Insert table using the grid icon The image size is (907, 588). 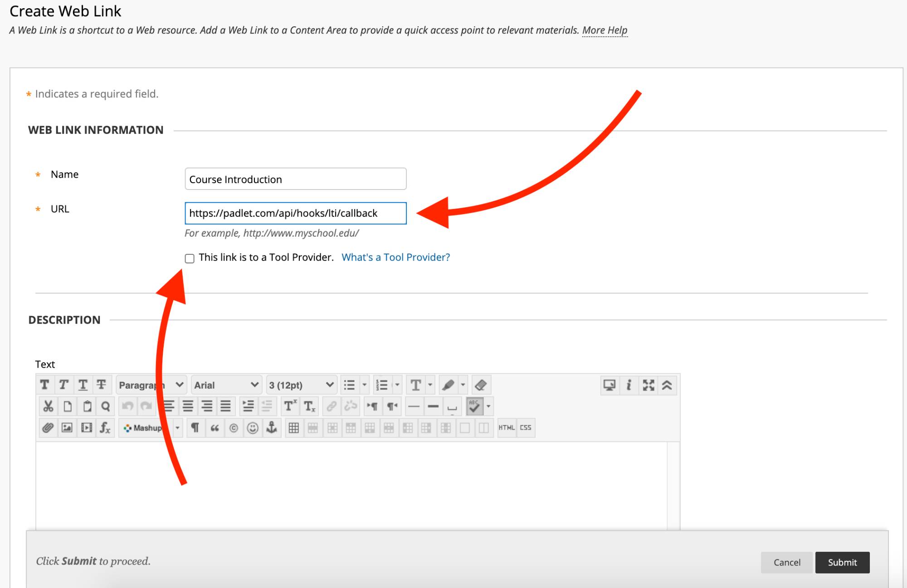293,428
